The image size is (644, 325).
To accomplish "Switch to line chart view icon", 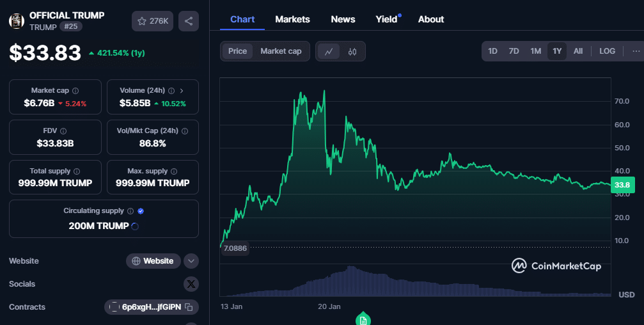I will [329, 51].
